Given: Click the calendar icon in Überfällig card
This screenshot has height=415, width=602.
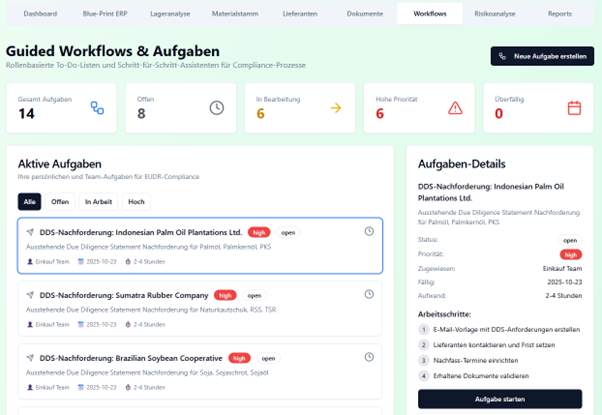Looking at the screenshot, I should (x=574, y=108).
